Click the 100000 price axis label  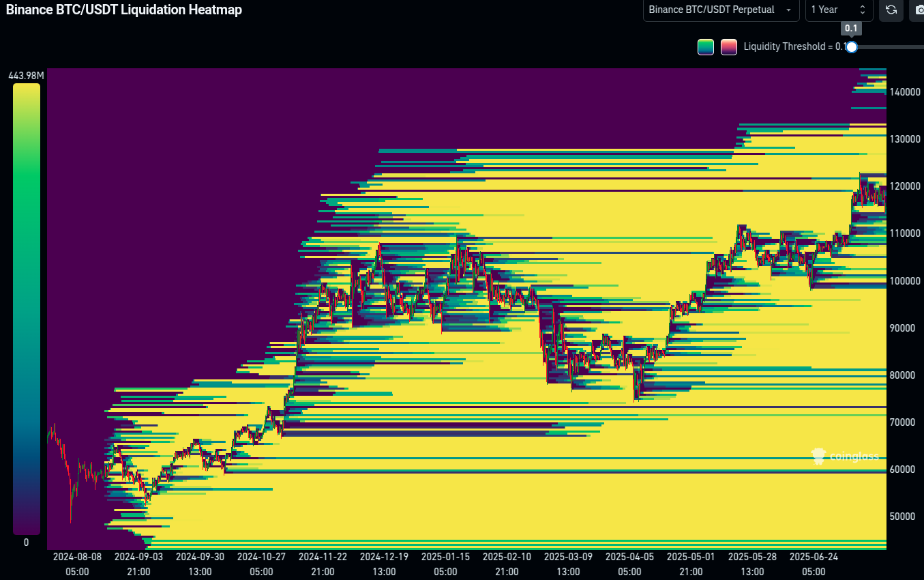(905, 280)
